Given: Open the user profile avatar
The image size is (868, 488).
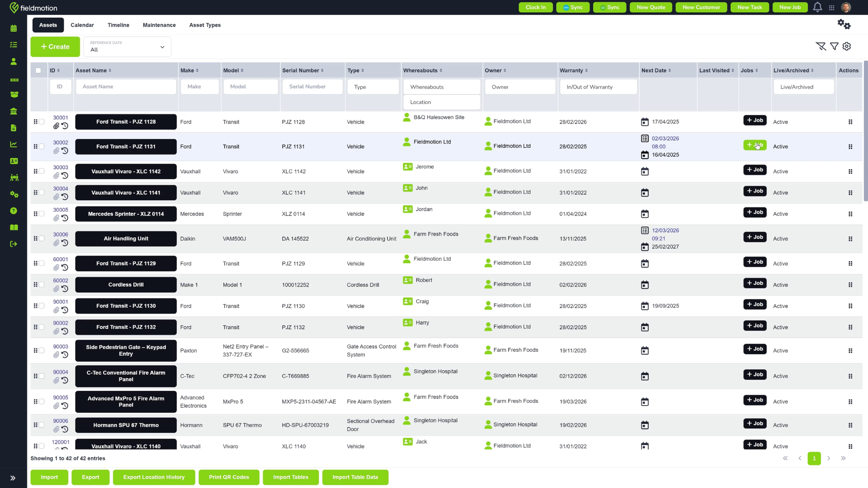Looking at the screenshot, I should point(846,7).
